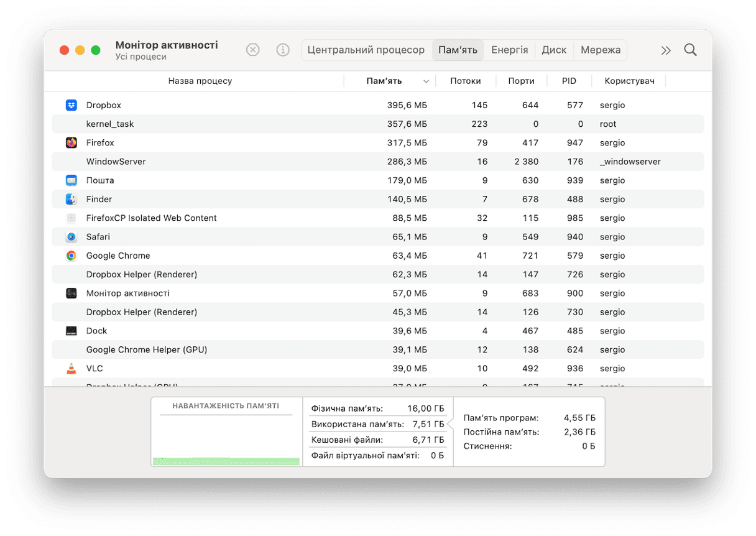This screenshot has height=536, width=756.
Task: Select the WindowServer process row
Action: point(378,162)
